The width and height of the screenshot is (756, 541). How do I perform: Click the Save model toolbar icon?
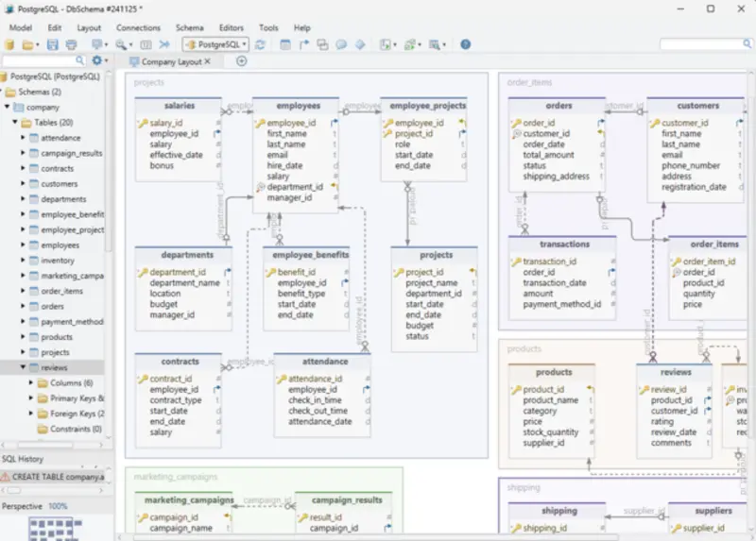coord(53,44)
